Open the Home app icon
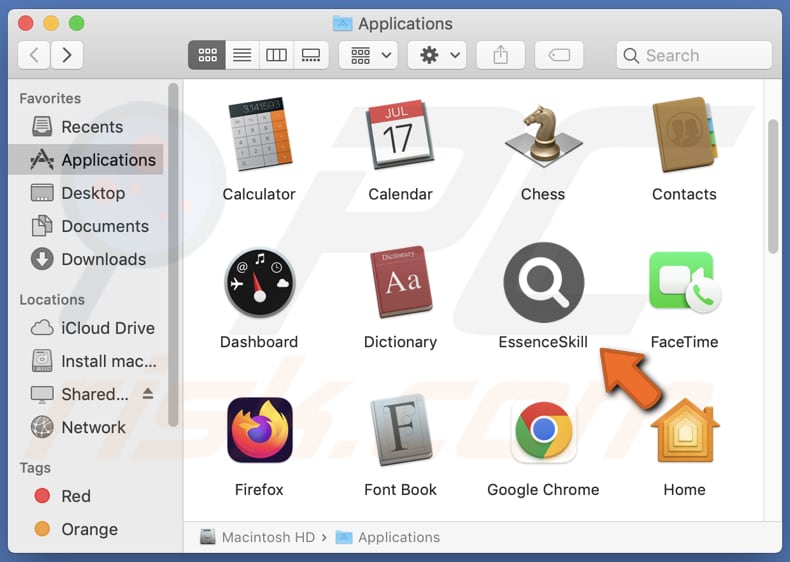The width and height of the screenshot is (790, 562). click(685, 430)
